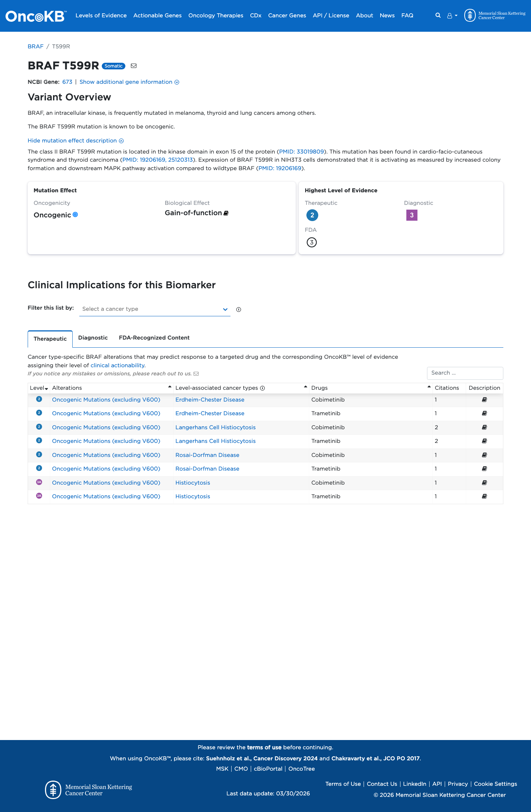Sort table by Alterations column
531x812 pixels.
coord(112,388)
